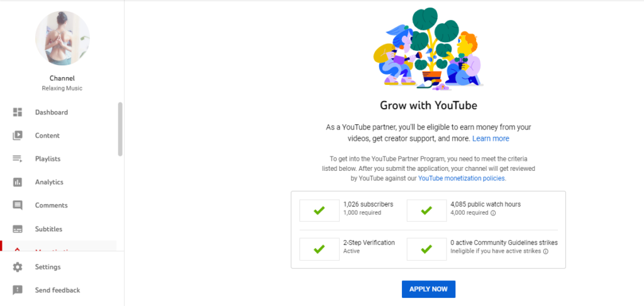Screen dimensions: 644x306
Task: Open the Learn more link
Action: coord(491,138)
